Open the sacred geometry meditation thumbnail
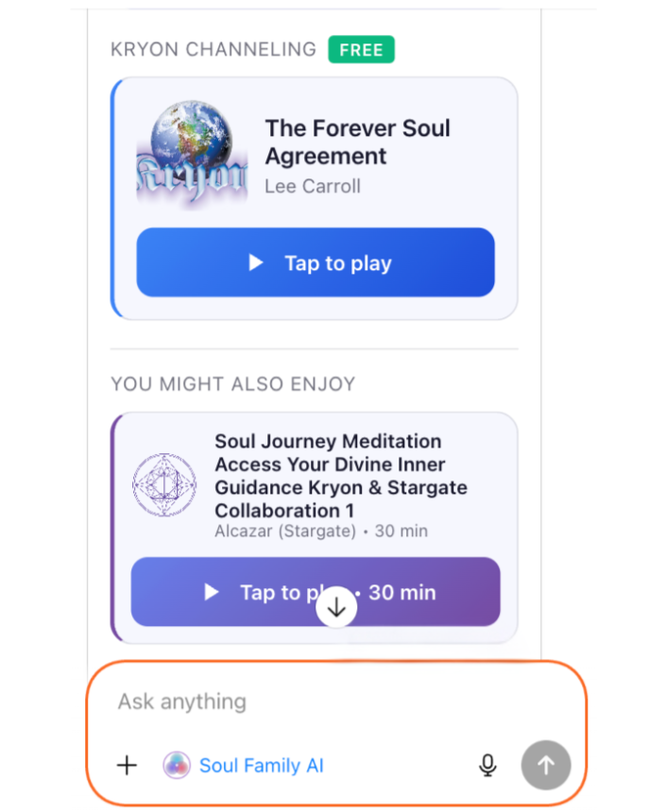Image resolution: width=667 pixels, height=812 pixels. [164, 485]
